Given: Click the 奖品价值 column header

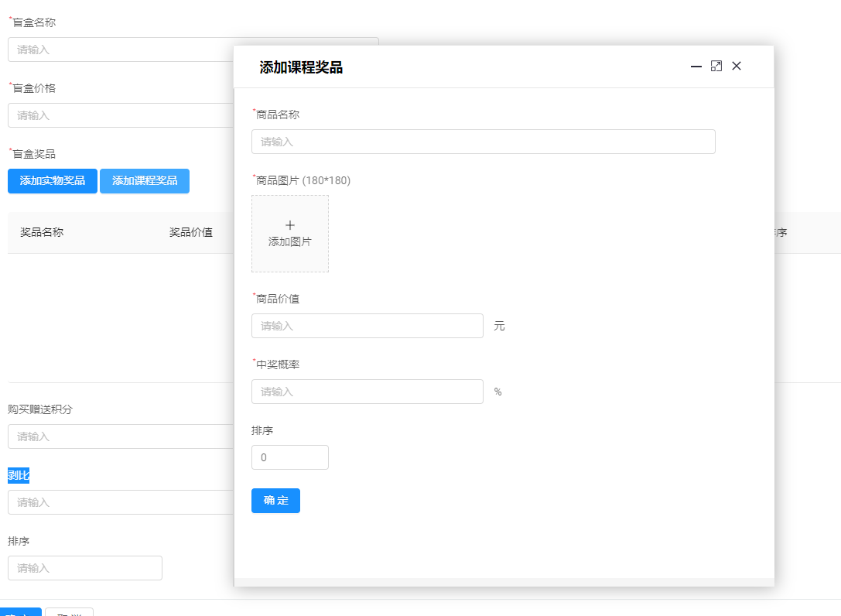Looking at the screenshot, I should coord(191,232).
